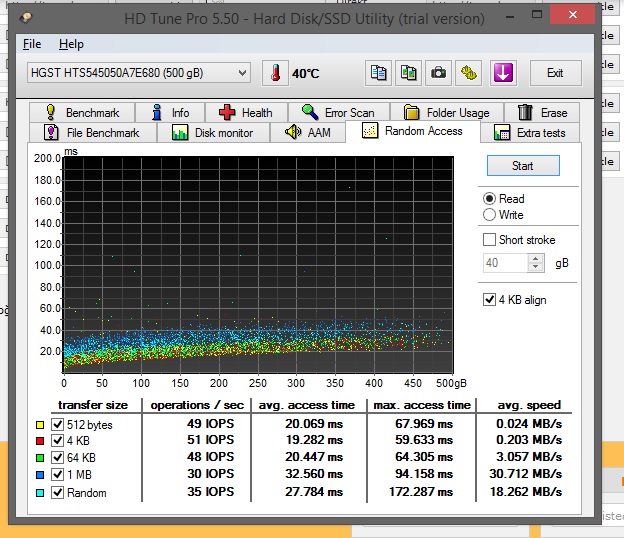Click the 172.287 ms max access time
Viewport: 624px width, 538px height.
421,492
